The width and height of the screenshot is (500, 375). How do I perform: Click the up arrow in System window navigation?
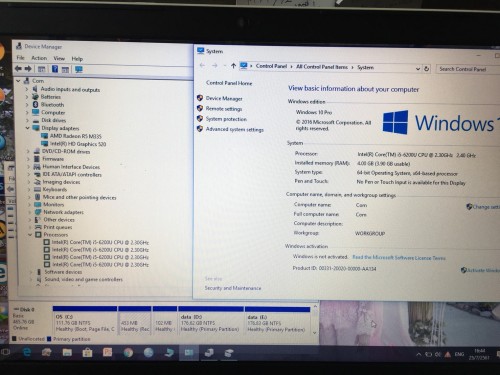(x=233, y=66)
